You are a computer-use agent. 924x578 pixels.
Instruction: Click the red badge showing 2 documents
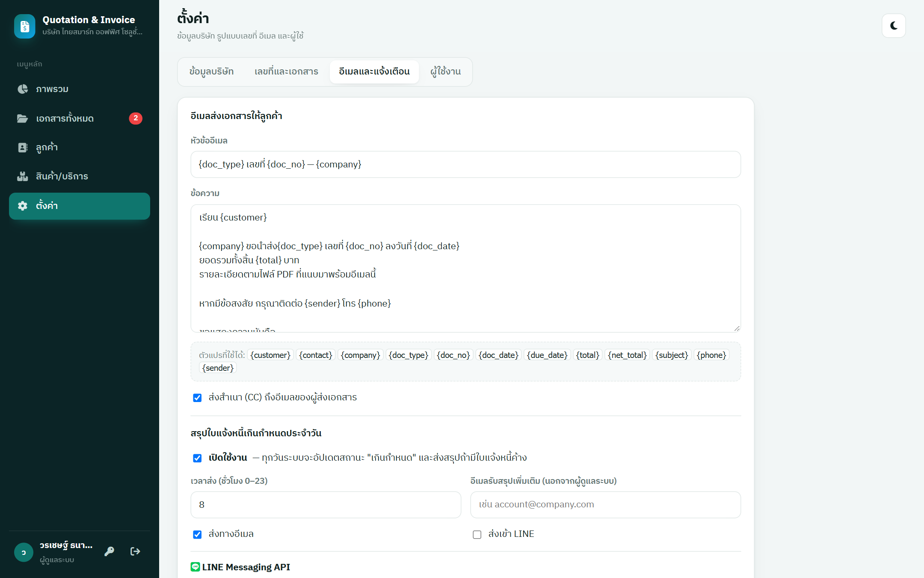136,118
